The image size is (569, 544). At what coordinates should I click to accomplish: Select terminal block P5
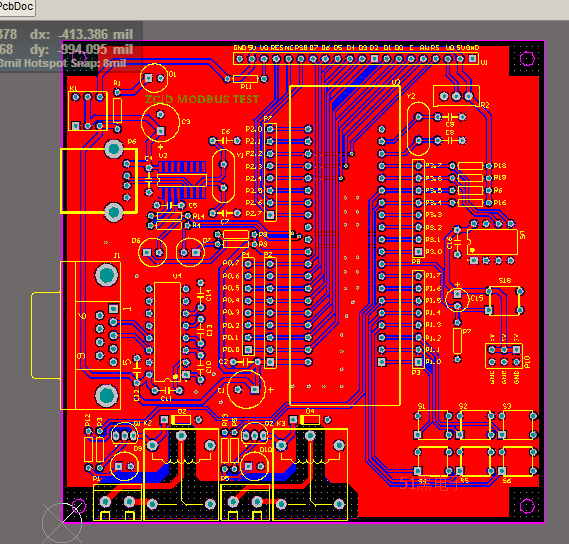245,502
